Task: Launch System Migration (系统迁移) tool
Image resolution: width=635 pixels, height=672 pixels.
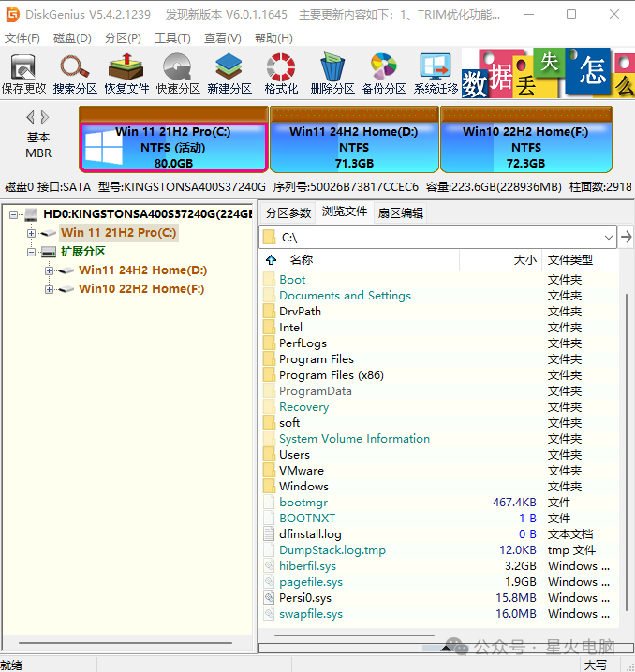Action: (x=436, y=74)
